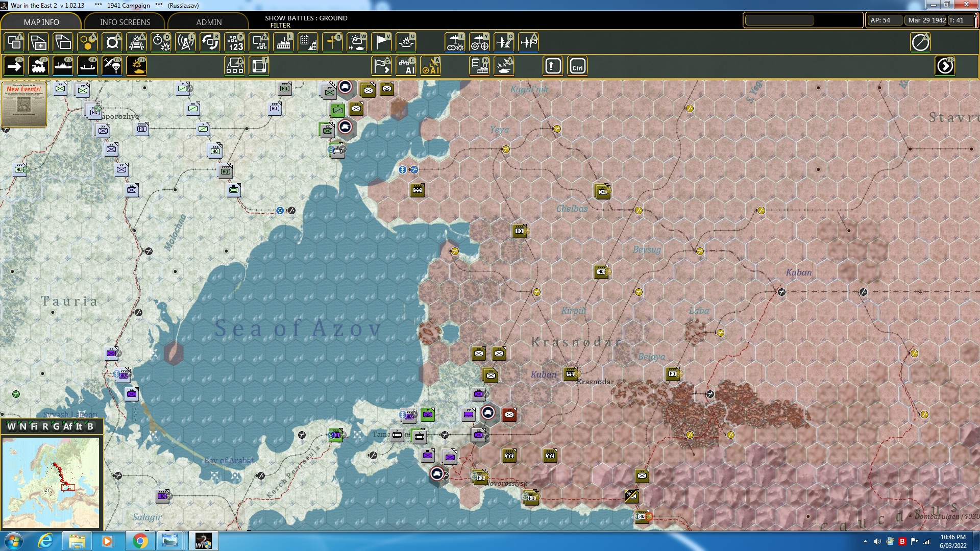Click the end turn arrow (F12)

pyautogui.click(x=945, y=66)
